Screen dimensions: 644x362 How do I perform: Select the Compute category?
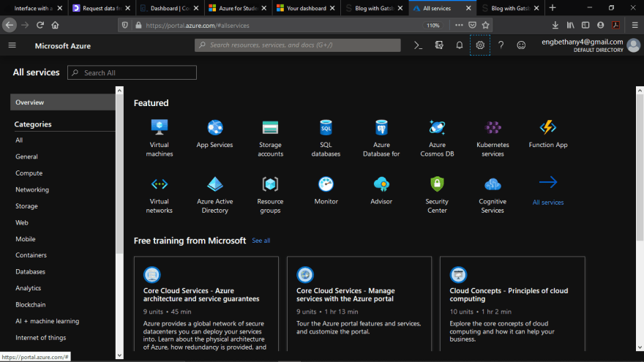(29, 173)
